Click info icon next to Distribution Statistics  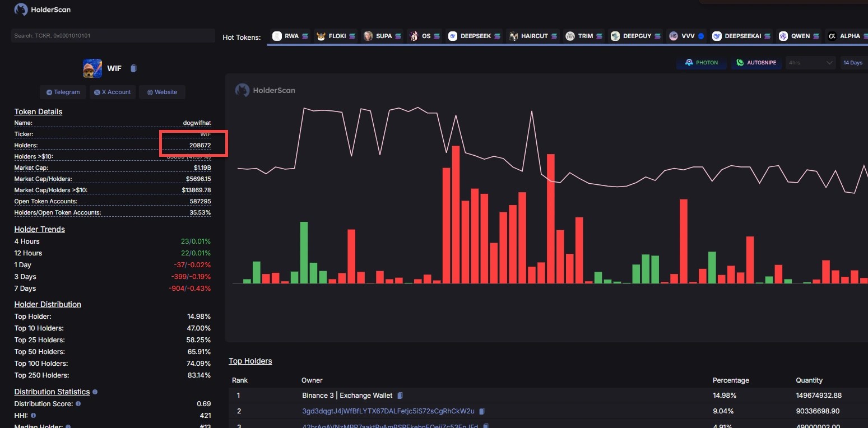[95, 392]
